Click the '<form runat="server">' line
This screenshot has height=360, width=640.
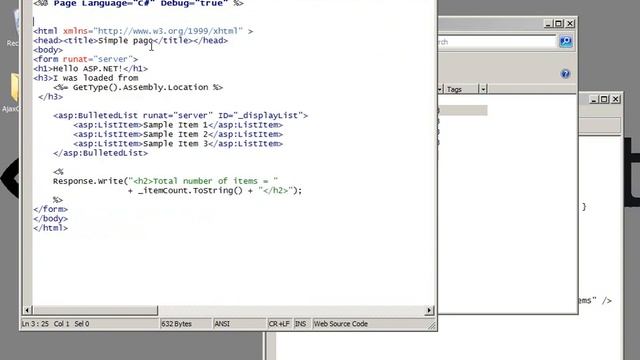coord(86,59)
